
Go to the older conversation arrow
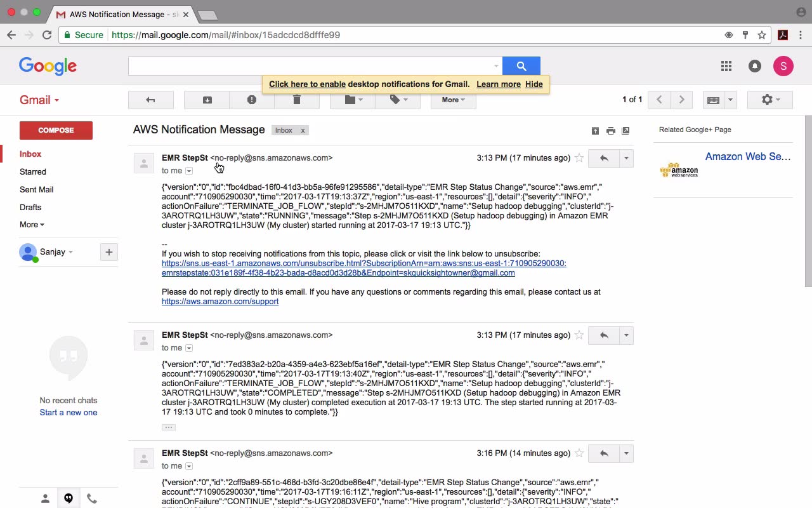coord(681,100)
